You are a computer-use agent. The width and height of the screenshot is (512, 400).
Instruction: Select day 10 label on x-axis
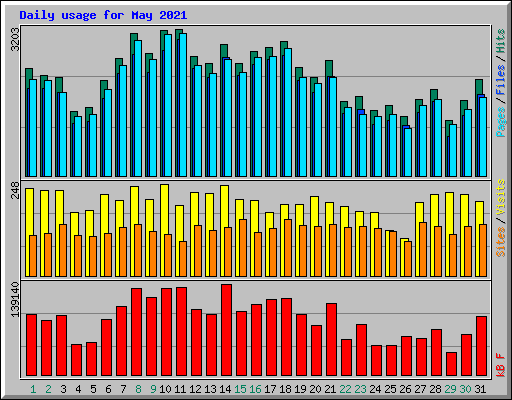pos(165,389)
